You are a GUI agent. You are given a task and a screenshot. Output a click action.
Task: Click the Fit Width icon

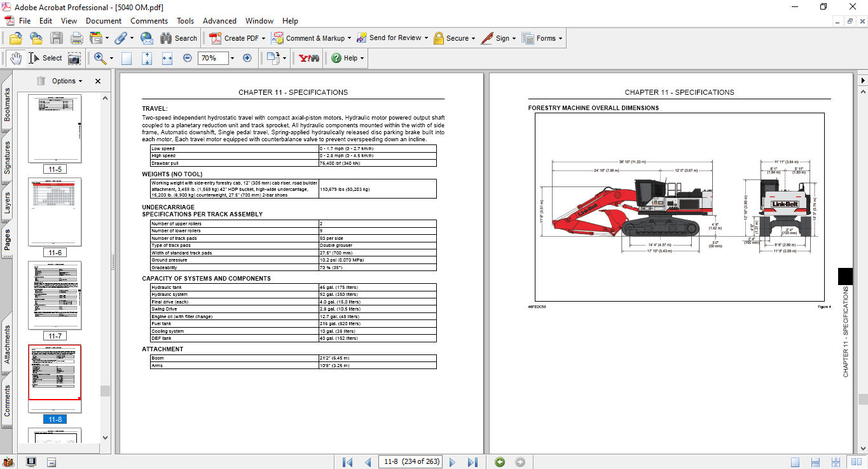click(167, 58)
